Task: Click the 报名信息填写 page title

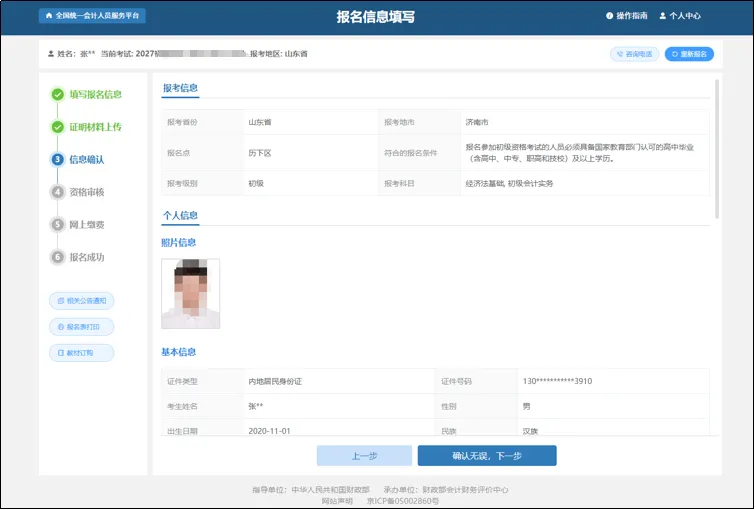Action: pyautogui.click(x=376, y=17)
